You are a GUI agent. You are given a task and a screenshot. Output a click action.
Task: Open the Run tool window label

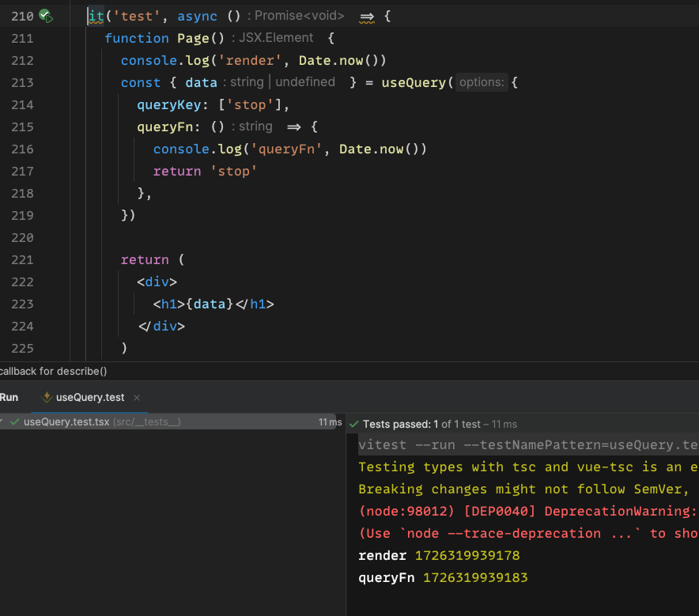[9, 397]
